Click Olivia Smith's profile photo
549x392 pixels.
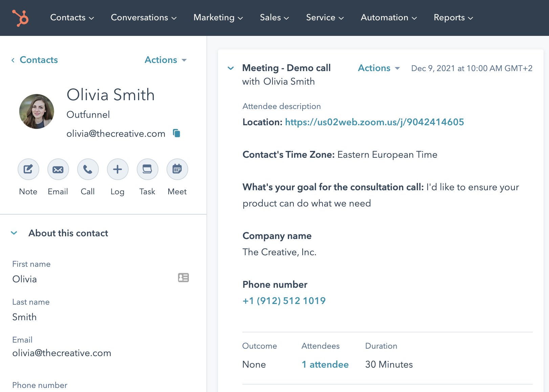click(x=37, y=111)
